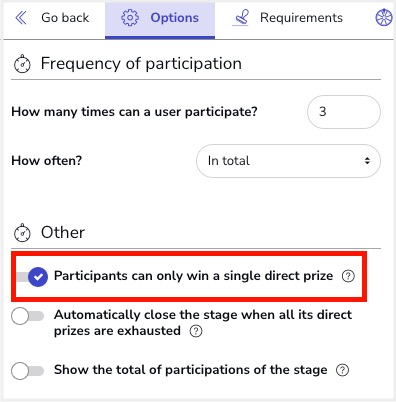Screen dimensions: 396x402
Task: Select the Options tab
Action: [x=160, y=19]
